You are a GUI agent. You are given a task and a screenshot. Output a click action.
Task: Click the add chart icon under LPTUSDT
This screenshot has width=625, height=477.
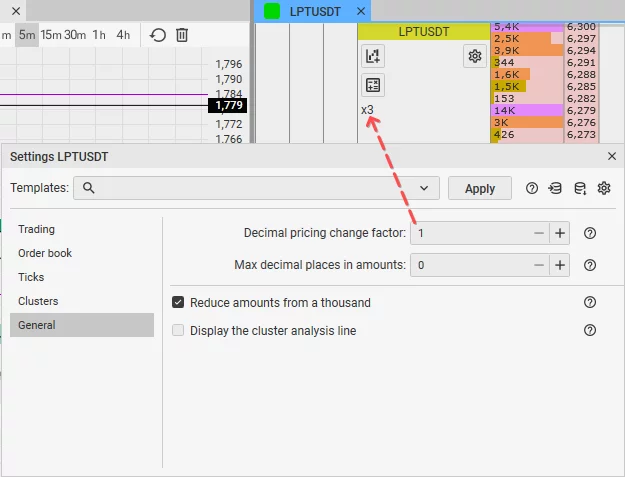[x=373, y=56]
